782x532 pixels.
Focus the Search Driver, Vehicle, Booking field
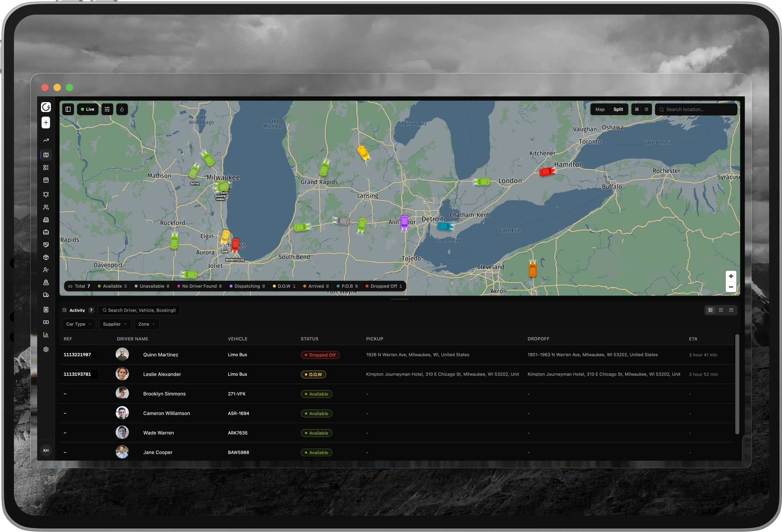pyautogui.click(x=138, y=310)
